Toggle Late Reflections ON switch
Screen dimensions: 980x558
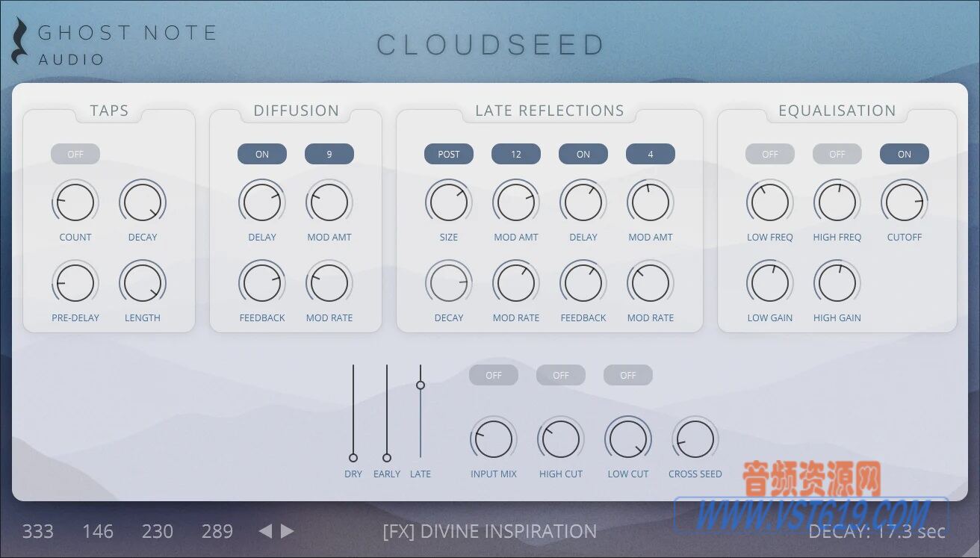583,154
